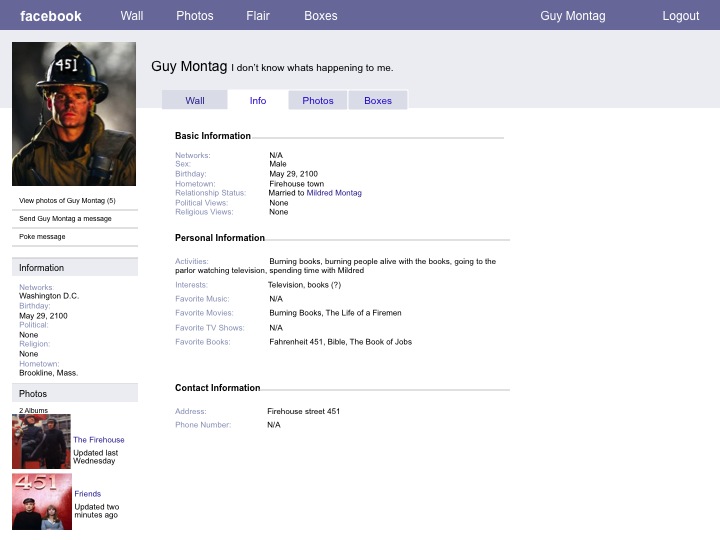Click the firefighter profile picture
This screenshot has height=540, width=720.
tap(74, 114)
